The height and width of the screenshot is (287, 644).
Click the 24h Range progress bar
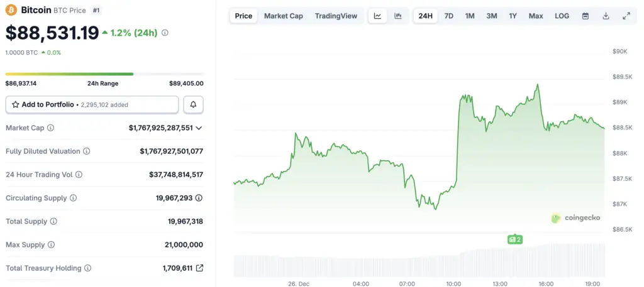[104, 74]
